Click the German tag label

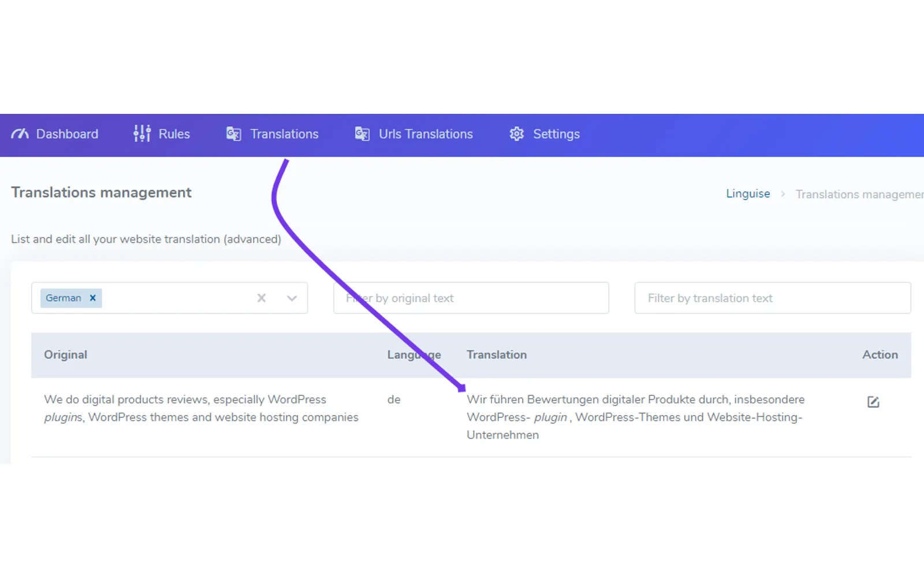pos(64,298)
